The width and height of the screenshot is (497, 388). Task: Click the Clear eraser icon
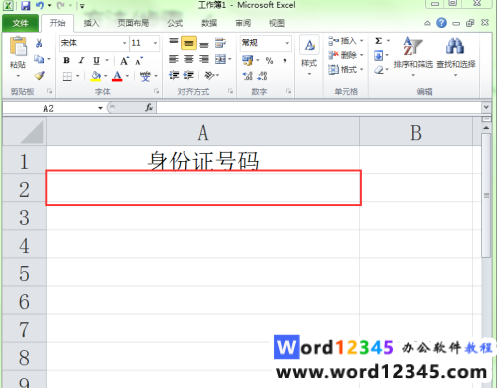(x=378, y=70)
